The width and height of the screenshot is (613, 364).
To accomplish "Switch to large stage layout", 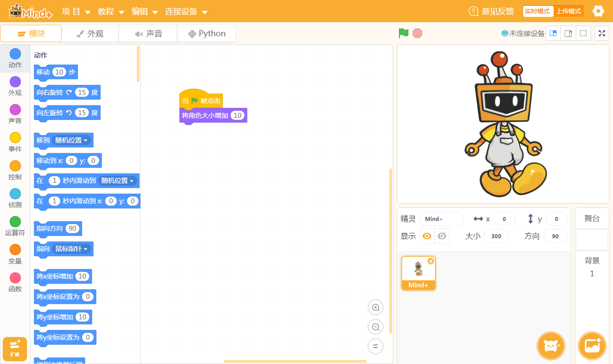I will [568, 33].
